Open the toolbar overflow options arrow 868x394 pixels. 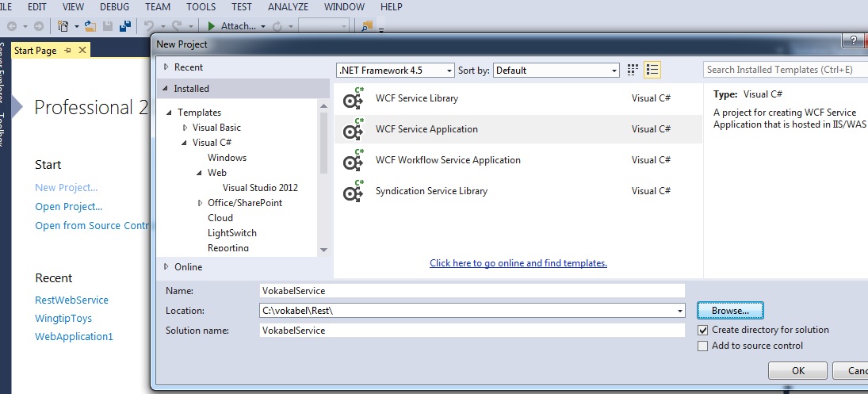[x=381, y=30]
